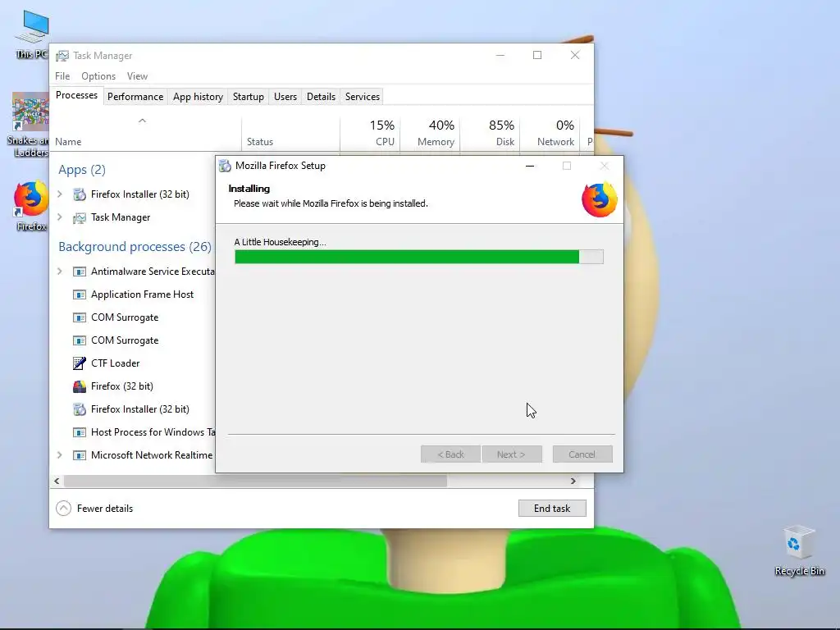Sort by the Memory column header
Viewport: 840px width, 630px height.
coord(430,133)
